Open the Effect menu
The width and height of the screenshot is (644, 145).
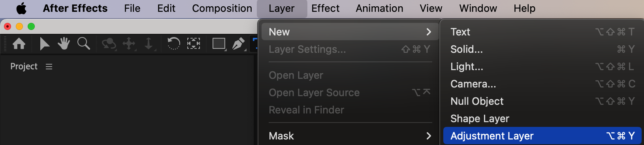click(325, 8)
